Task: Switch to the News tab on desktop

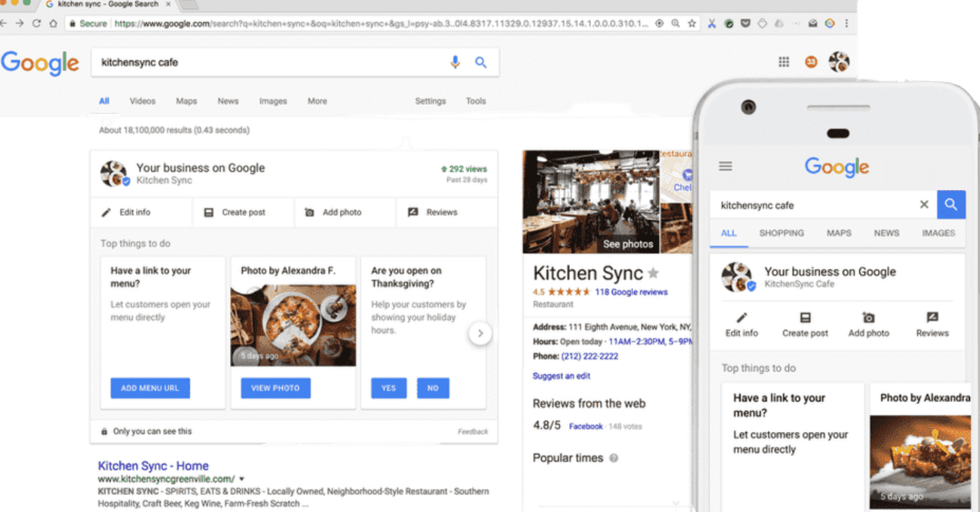Action: point(228,101)
